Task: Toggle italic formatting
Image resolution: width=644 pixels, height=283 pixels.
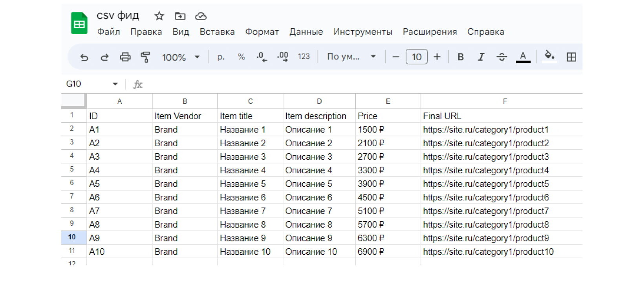Action: pos(481,57)
